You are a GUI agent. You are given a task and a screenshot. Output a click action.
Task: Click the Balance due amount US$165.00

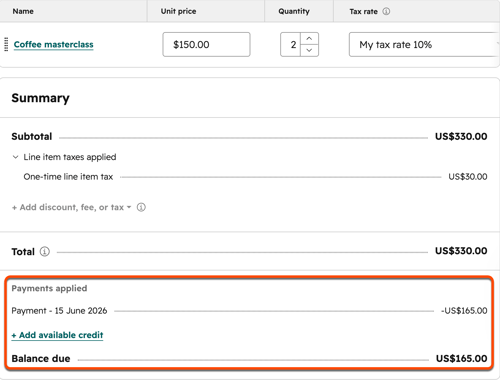coord(462,359)
